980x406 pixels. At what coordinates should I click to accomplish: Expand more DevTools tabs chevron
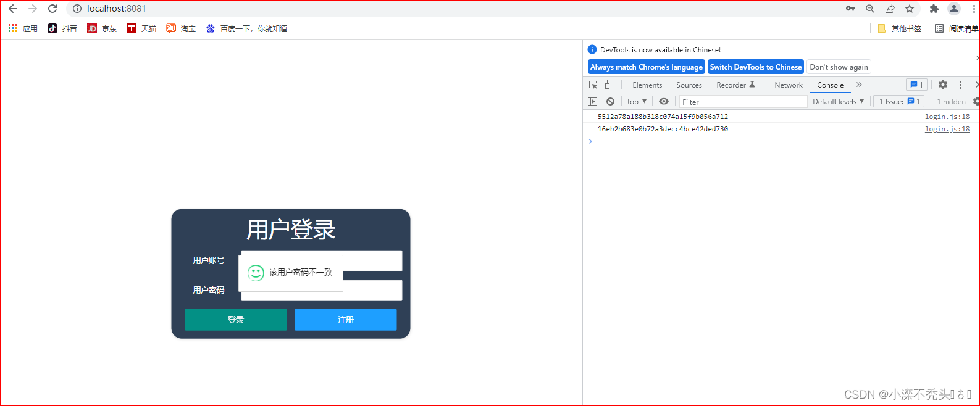[x=859, y=85]
